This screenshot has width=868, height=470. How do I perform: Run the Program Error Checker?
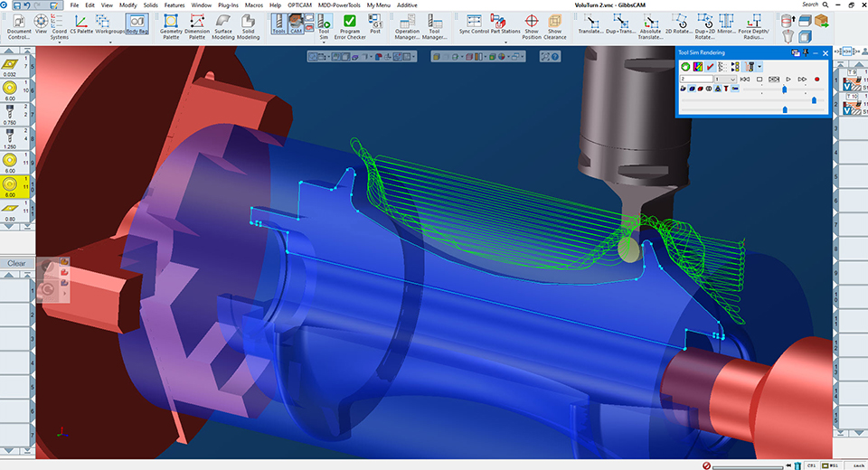[349, 21]
